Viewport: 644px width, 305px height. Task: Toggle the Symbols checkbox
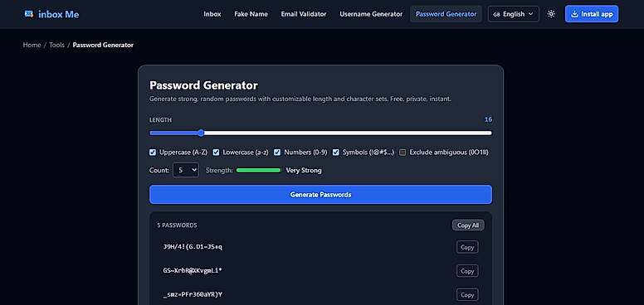point(336,152)
